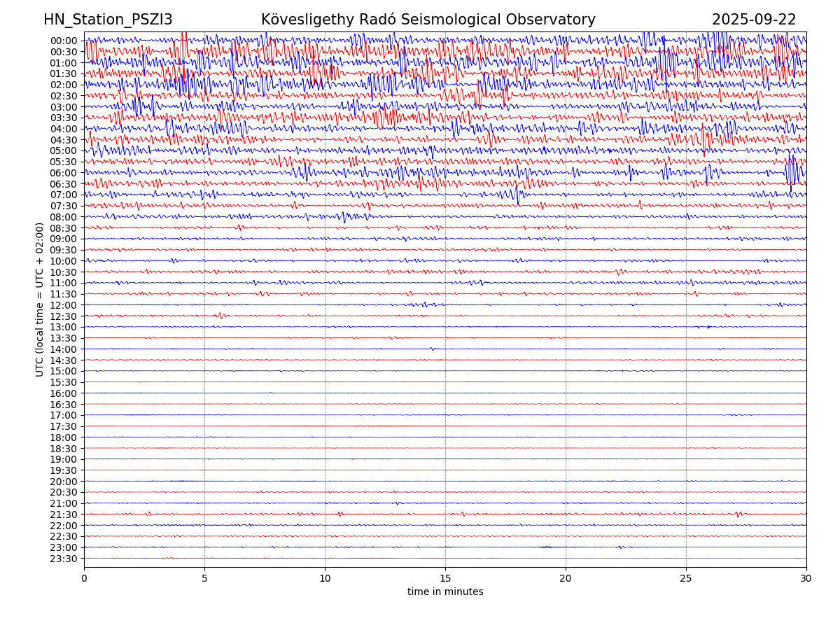Select the 06:00 trace row label
Screen dimensions: 840x630
pyautogui.click(x=64, y=173)
